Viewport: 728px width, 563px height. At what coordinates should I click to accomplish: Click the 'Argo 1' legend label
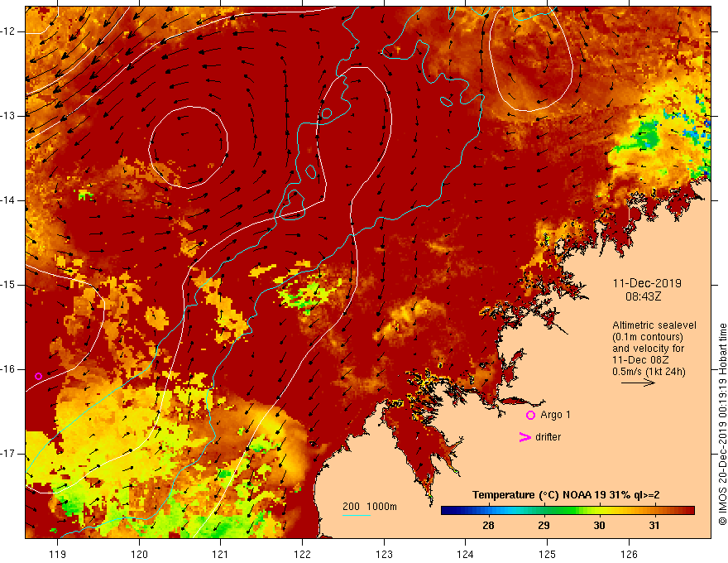pos(555,415)
